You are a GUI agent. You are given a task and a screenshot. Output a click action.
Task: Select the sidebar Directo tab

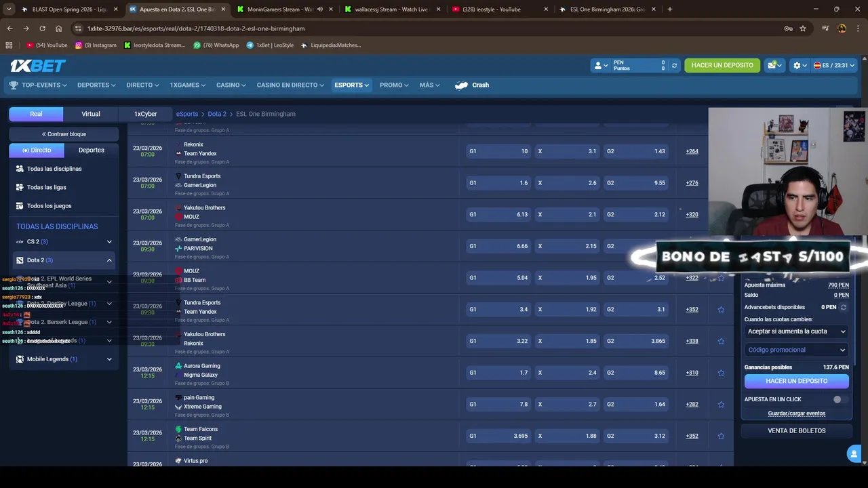37,150
